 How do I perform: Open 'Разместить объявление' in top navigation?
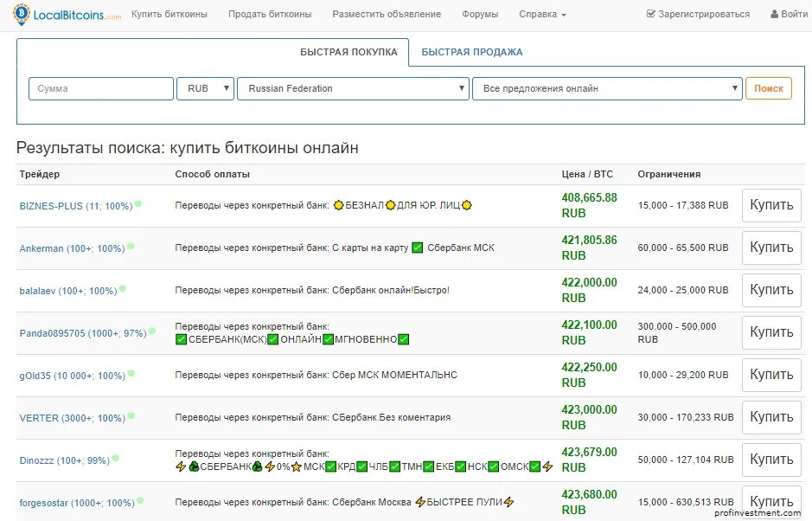pyautogui.click(x=387, y=15)
